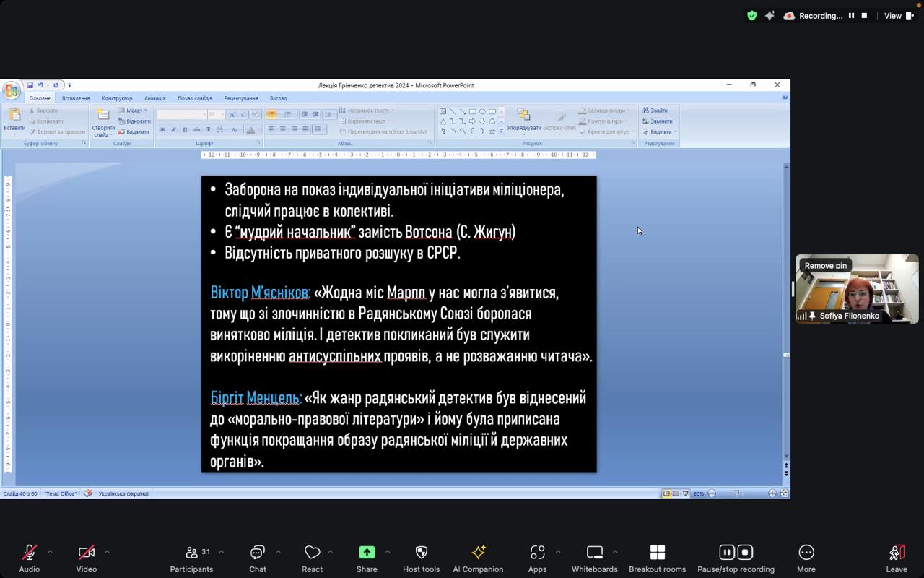Click the Office button in PowerPoint
The height and width of the screenshot is (578, 924).
[x=12, y=90]
